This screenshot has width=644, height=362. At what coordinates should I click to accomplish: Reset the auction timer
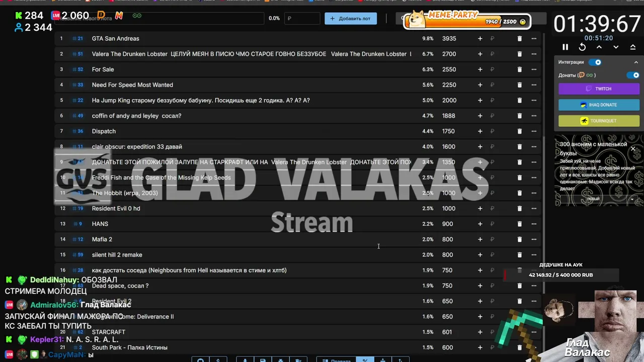(x=582, y=47)
